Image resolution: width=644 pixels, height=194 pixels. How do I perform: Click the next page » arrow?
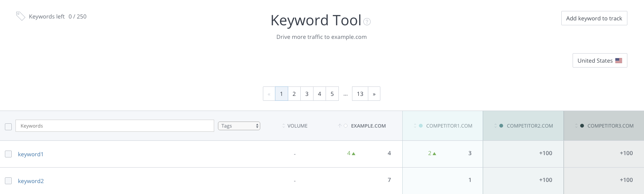coord(374,94)
